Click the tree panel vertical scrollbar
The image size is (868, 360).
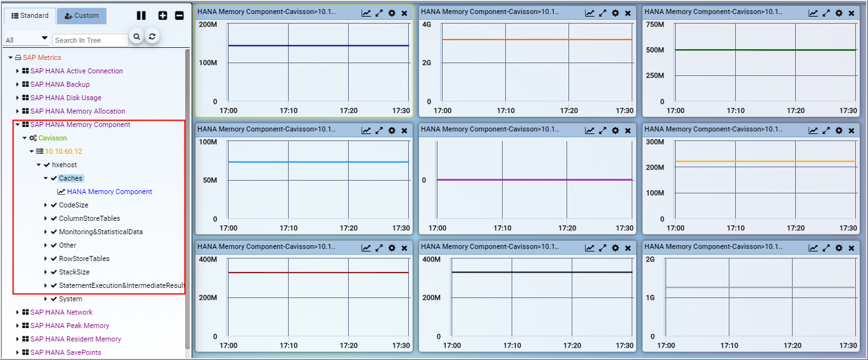pos(188,198)
